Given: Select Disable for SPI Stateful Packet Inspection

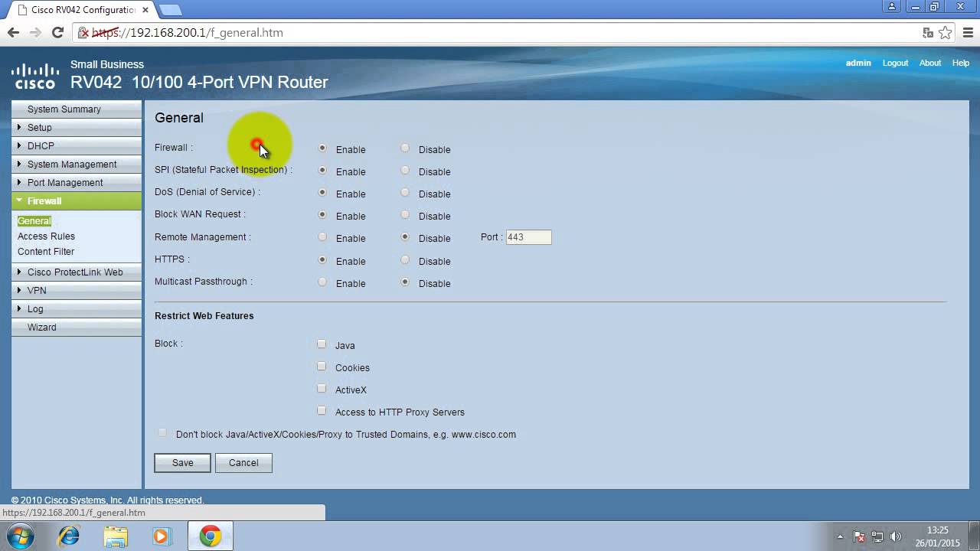Looking at the screenshot, I should 405,171.
